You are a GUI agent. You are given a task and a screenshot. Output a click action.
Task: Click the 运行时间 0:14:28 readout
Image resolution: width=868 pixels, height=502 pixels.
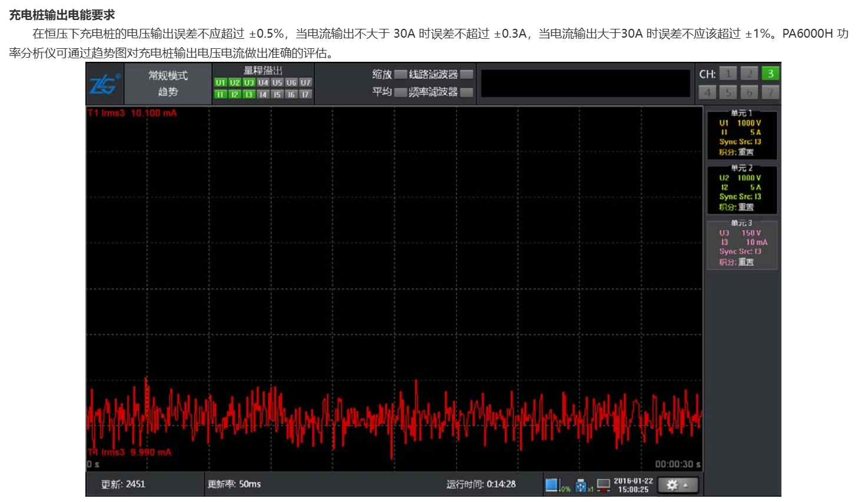[481, 484]
